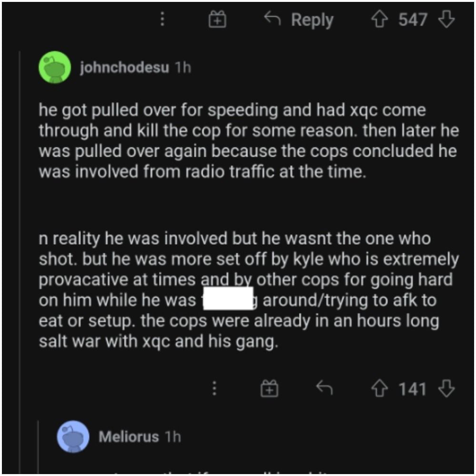Open the overflow menu on the top comment

(163, 20)
